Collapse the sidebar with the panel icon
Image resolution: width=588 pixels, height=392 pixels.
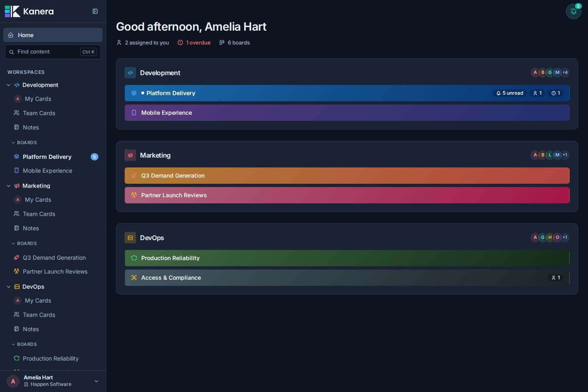click(95, 11)
